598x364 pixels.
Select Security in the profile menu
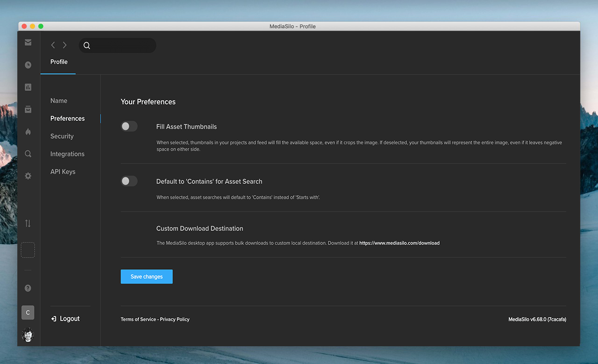tap(62, 136)
